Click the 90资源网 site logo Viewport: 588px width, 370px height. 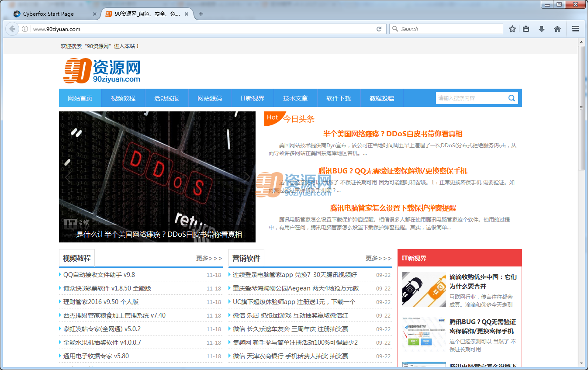[x=102, y=71]
